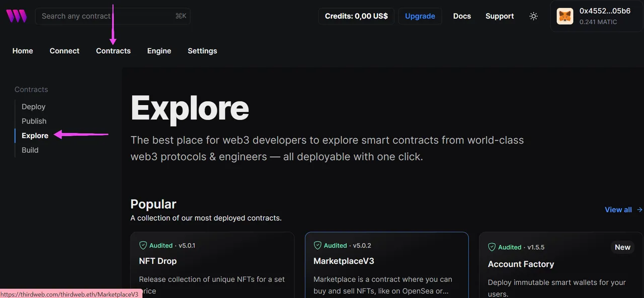Image resolution: width=644 pixels, height=298 pixels.
Task: Click the 'Deploy immutable smart wallets' description
Action: point(557,288)
